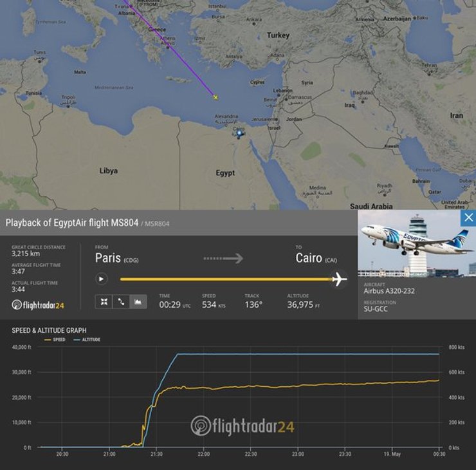Open the Paris (CDG) origin airport
Viewport: 476px width, 470px height.
(116, 258)
